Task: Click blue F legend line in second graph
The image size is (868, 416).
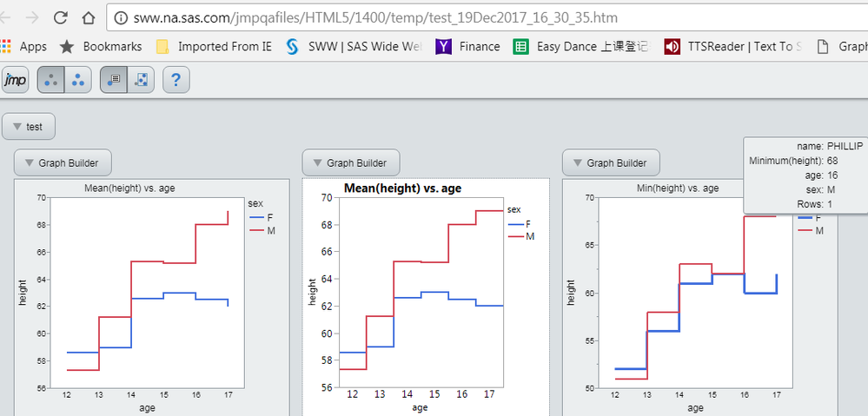Action: click(515, 224)
